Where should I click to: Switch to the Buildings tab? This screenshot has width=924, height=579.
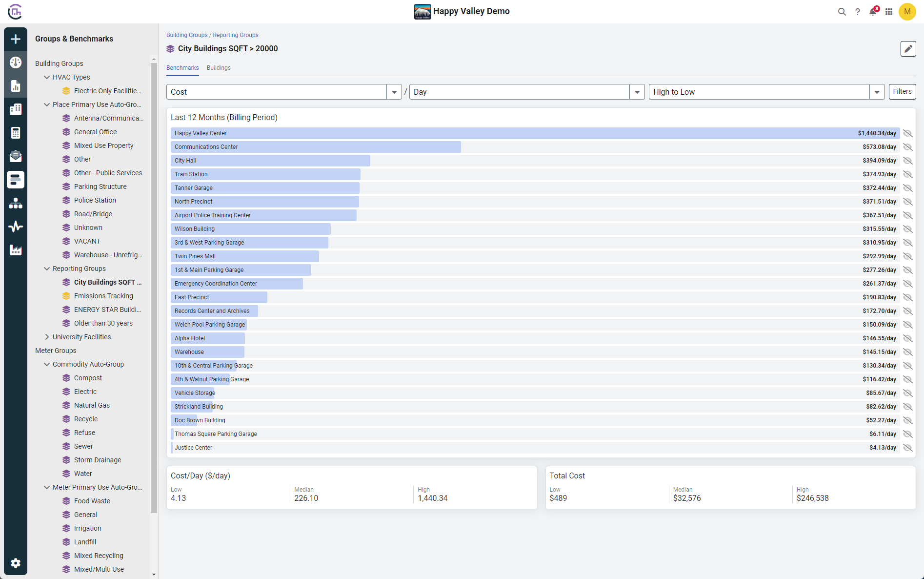tap(219, 67)
